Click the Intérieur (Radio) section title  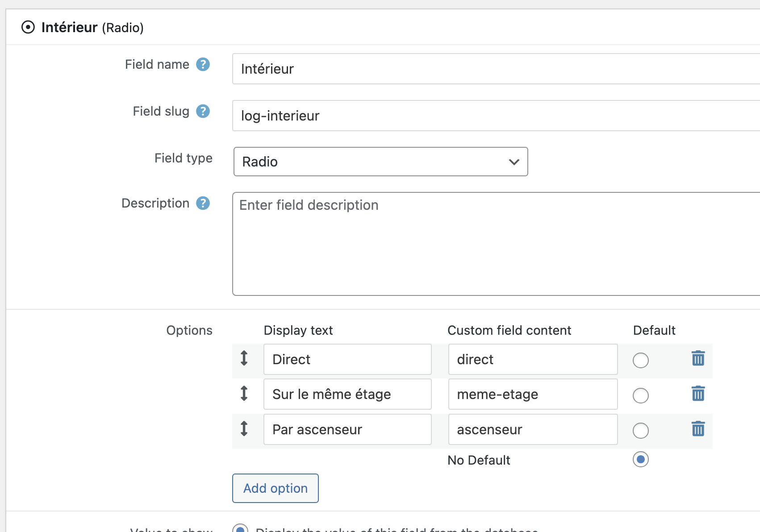pyautogui.click(x=92, y=27)
